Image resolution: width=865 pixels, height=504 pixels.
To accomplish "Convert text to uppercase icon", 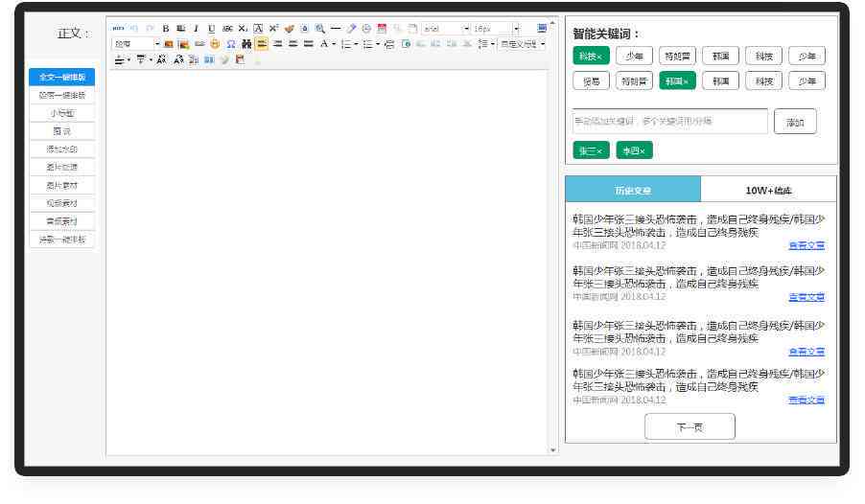I will pyautogui.click(x=162, y=59).
